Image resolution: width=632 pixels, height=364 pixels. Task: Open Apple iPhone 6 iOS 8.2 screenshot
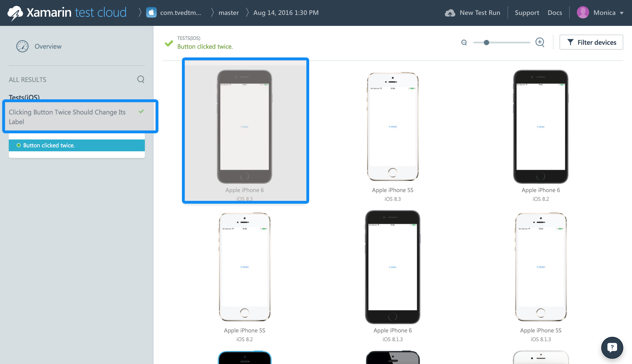click(x=540, y=127)
